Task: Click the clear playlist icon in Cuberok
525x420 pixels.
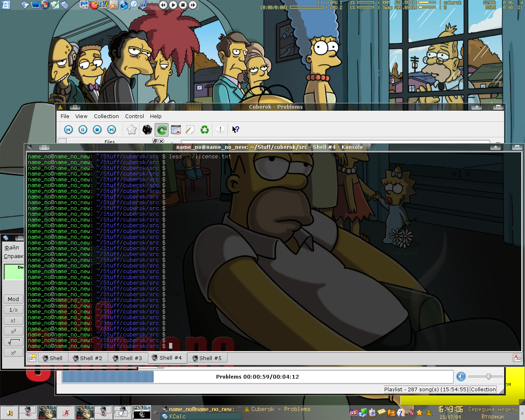Action: (176, 130)
